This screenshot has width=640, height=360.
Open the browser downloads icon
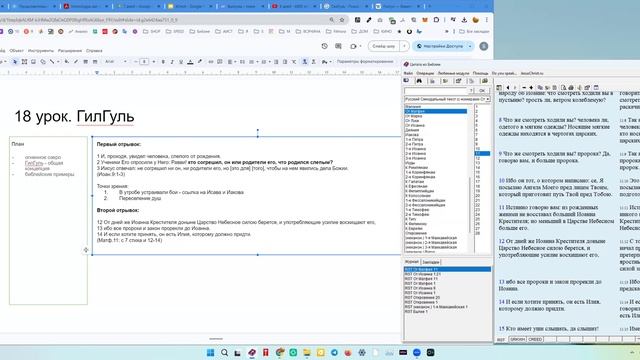(x=464, y=20)
